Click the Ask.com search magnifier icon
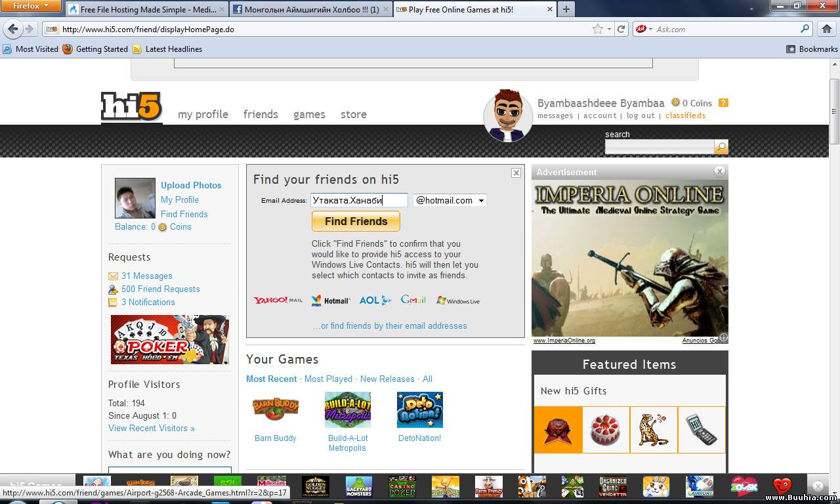The height and width of the screenshot is (504, 840). point(805,29)
